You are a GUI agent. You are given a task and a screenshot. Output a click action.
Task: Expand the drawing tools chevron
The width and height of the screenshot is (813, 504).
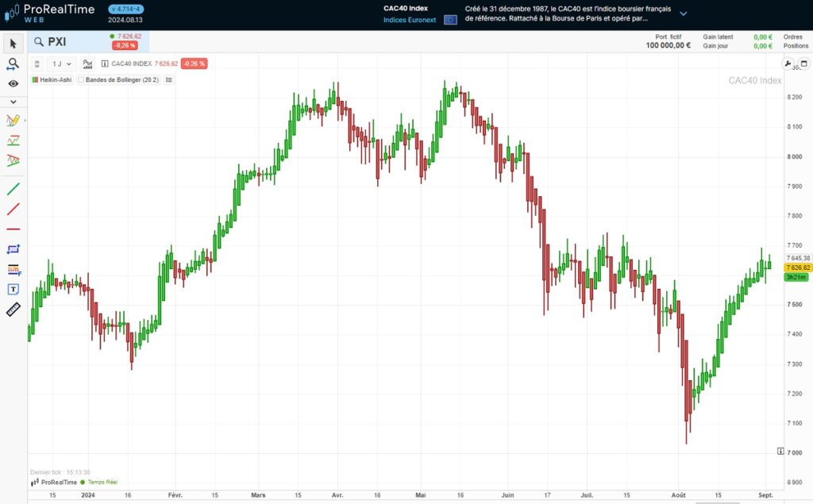coord(13,102)
